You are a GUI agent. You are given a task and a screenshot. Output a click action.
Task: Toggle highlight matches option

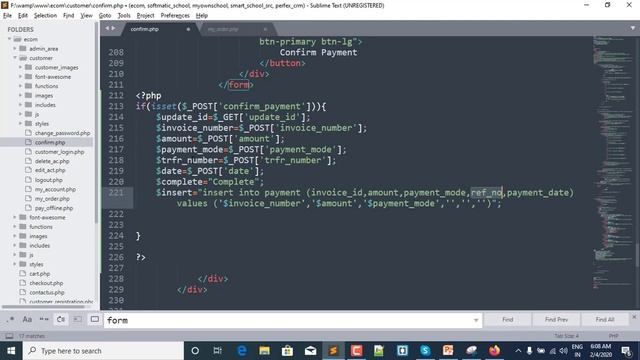[x=94, y=320]
